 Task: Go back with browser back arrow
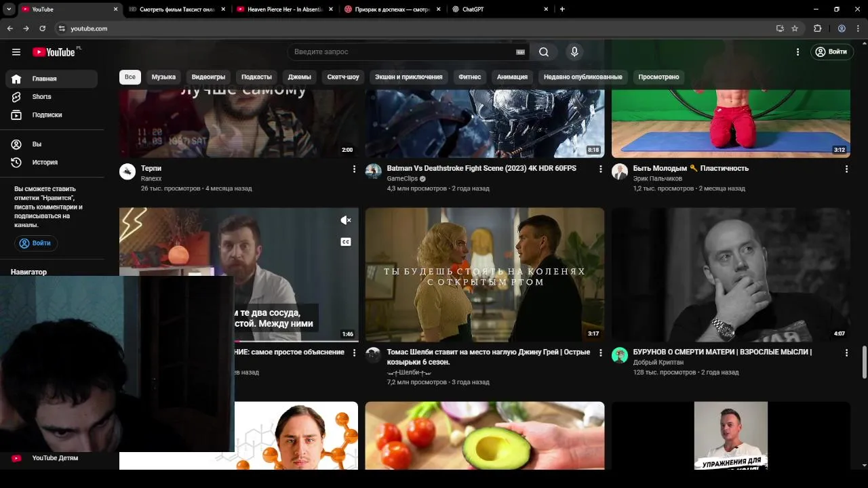click(x=10, y=28)
